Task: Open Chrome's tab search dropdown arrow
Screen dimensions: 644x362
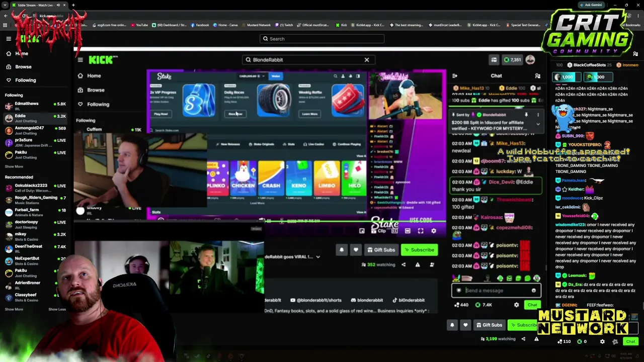Action: click(x=5, y=5)
